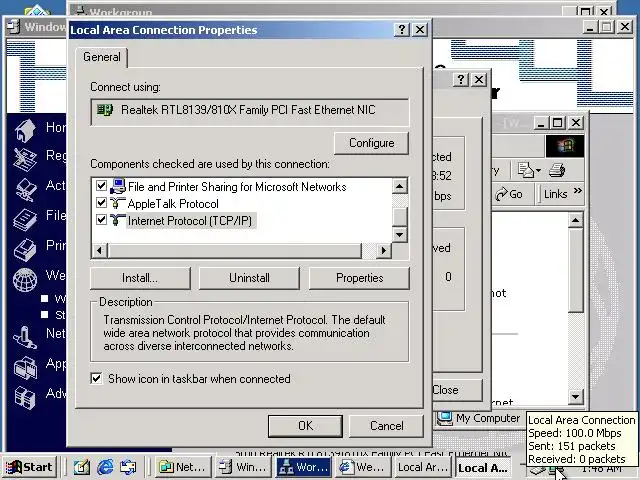The height and width of the screenshot is (480, 640).
Task: Expand the Links toolbar chevron
Action: click(x=577, y=191)
